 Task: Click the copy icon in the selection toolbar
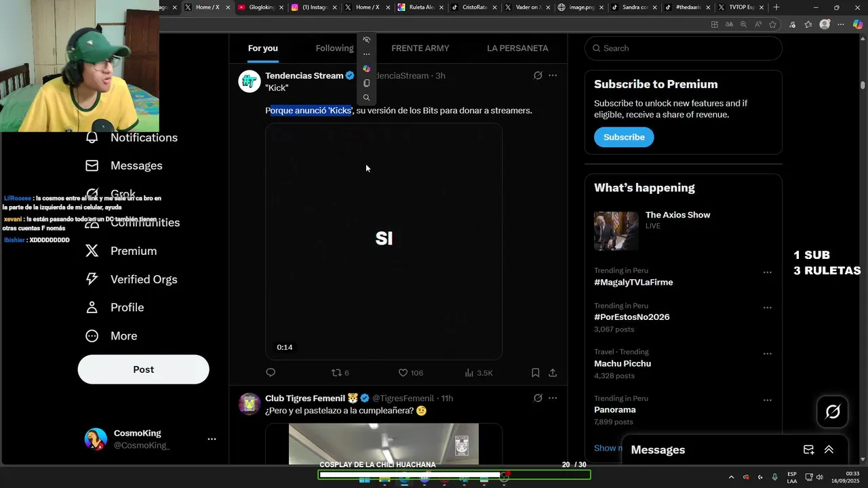(366, 83)
